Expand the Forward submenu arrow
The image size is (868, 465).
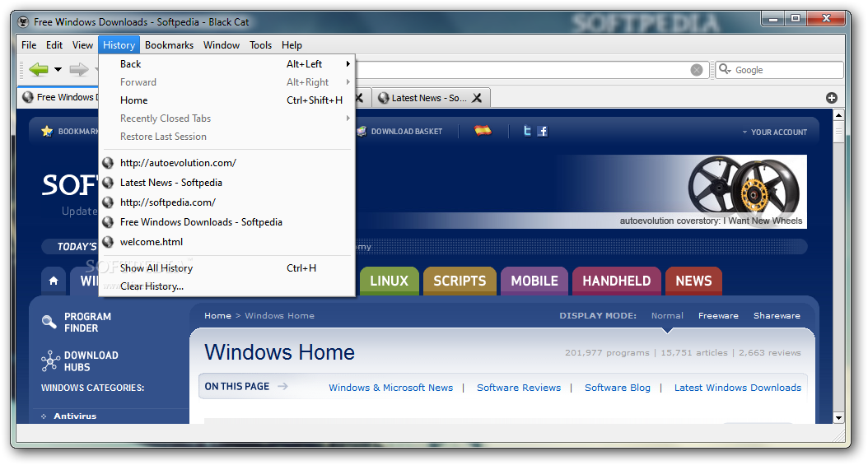(x=348, y=82)
